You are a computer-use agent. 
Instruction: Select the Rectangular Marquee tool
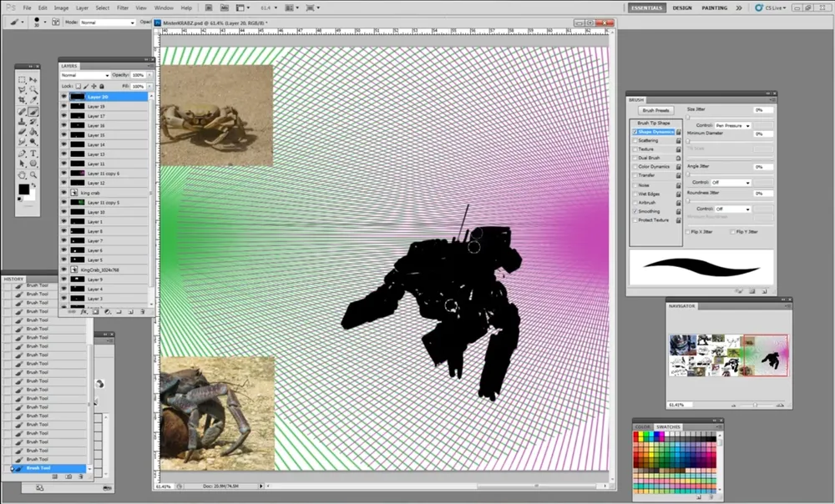click(23, 79)
